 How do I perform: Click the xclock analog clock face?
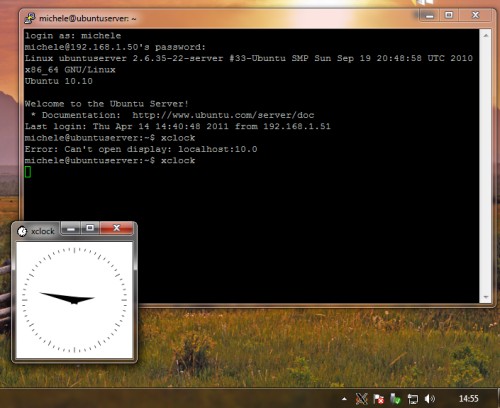coord(74,300)
